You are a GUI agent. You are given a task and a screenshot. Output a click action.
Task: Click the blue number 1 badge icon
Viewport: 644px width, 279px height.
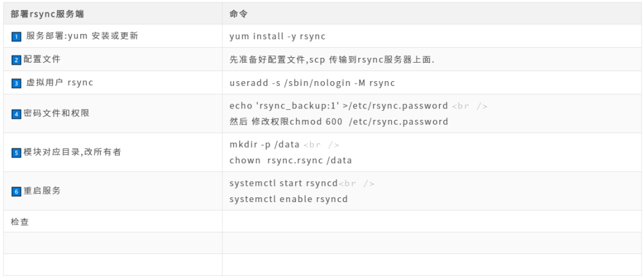tap(17, 36)
